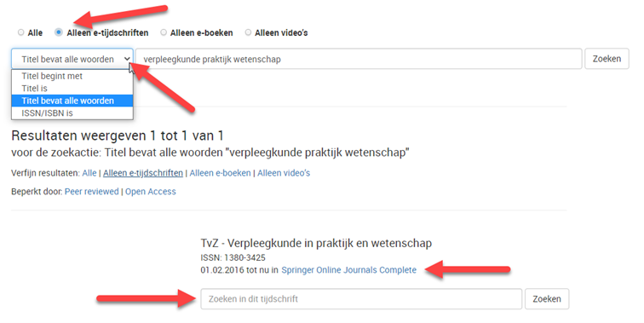Click 'Zoeken in dit tijdschrift' field

point(361,299)
